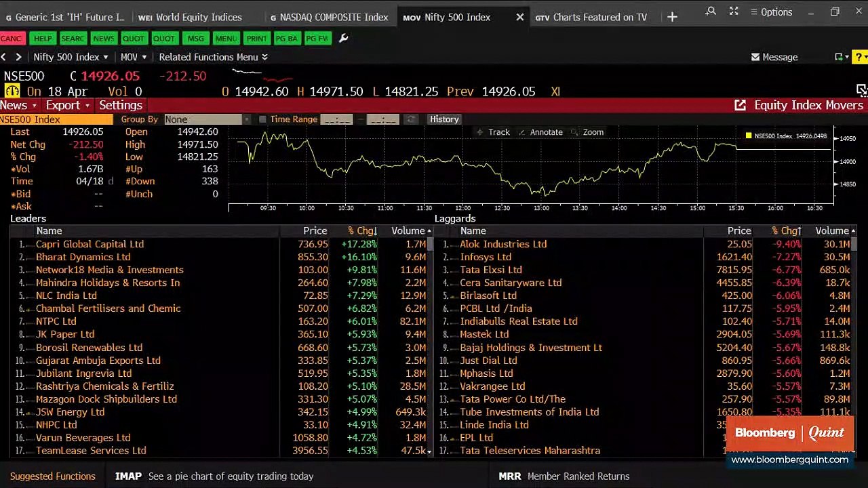This screenshot has width=868, height=488.
Task: Expand the Export menu
Action: [x=68, y=105]
